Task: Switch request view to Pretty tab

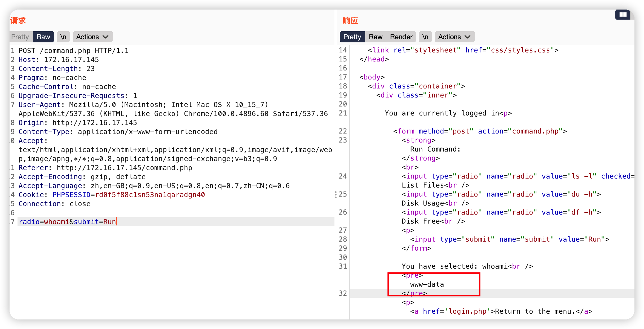Action: 20,37
